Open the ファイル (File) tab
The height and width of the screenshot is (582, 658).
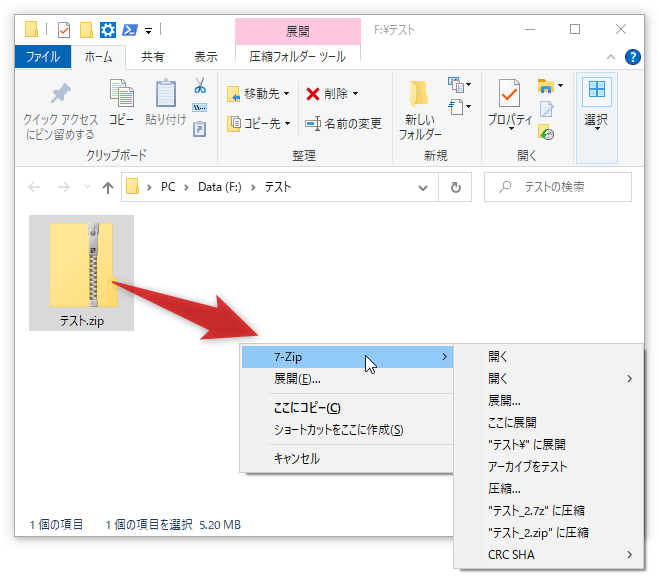pos(43,57)
